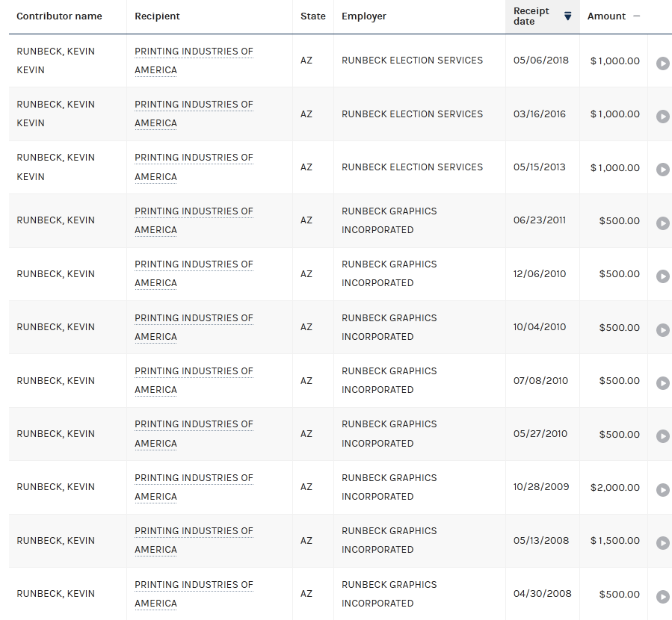Open Printing Industries of America link dated 12/06/2010
Viewport: 672px width, 620px height.
194,273
